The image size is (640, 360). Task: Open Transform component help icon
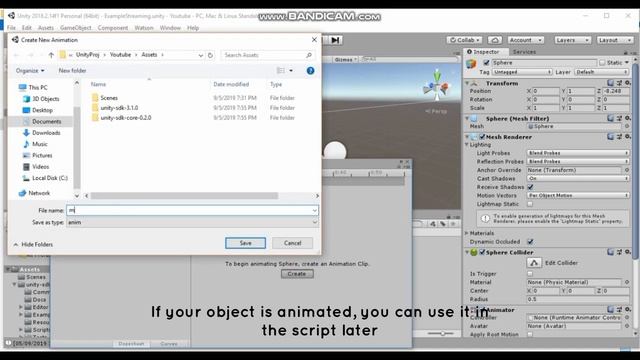click(x=610, y=83)
